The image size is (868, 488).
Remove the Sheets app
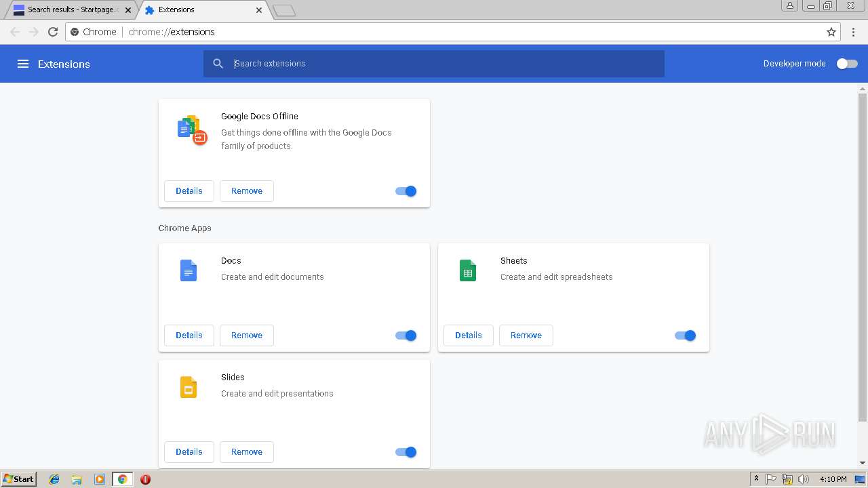click(x=526, y=335)
